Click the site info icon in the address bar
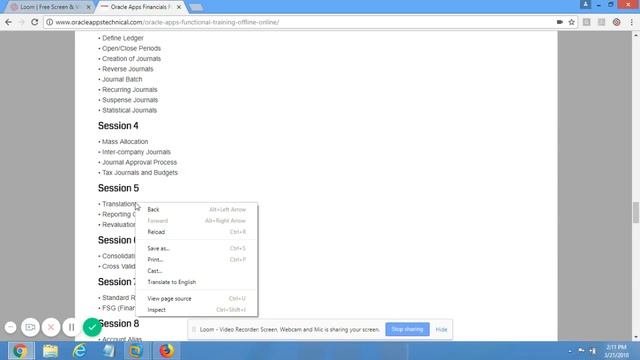640x360 pixels. click(49, 22)
